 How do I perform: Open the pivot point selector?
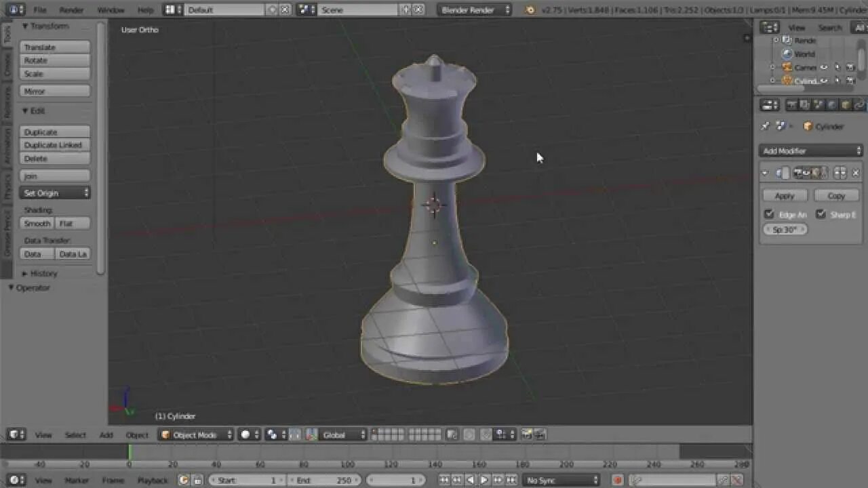275,434
